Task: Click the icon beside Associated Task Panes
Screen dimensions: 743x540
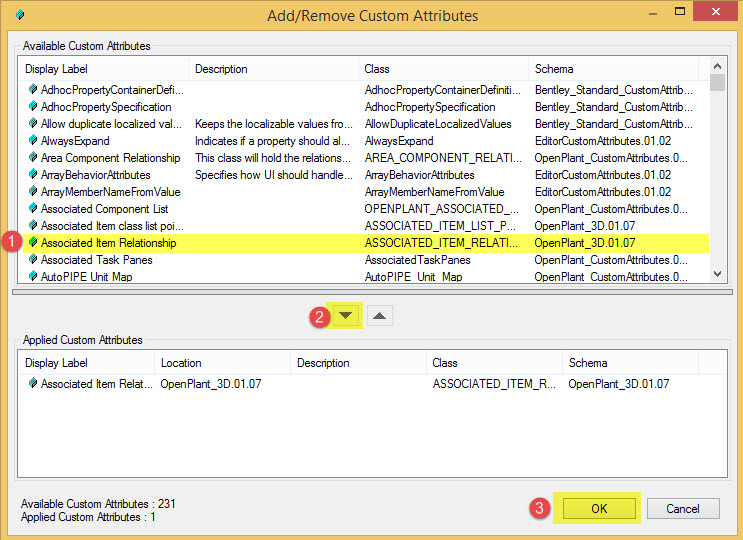Action: [x=32, y=260]
